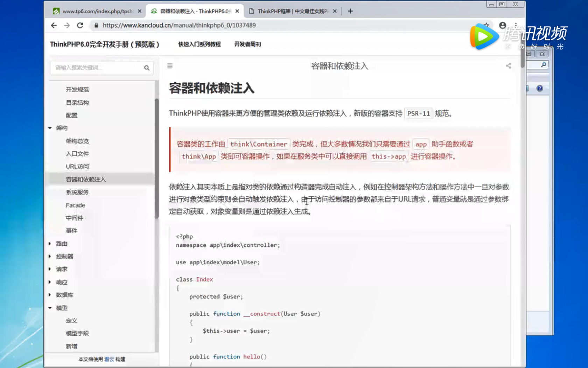Go back to previous page in browser
The height and width of the screenshot is (368, 588).
coord(54,25)
